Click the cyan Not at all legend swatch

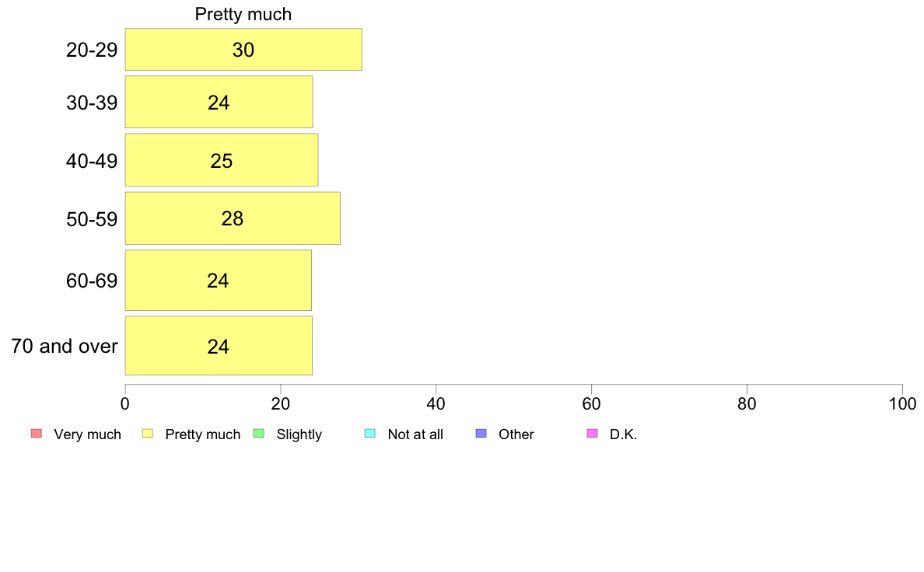tap(370, 434)
